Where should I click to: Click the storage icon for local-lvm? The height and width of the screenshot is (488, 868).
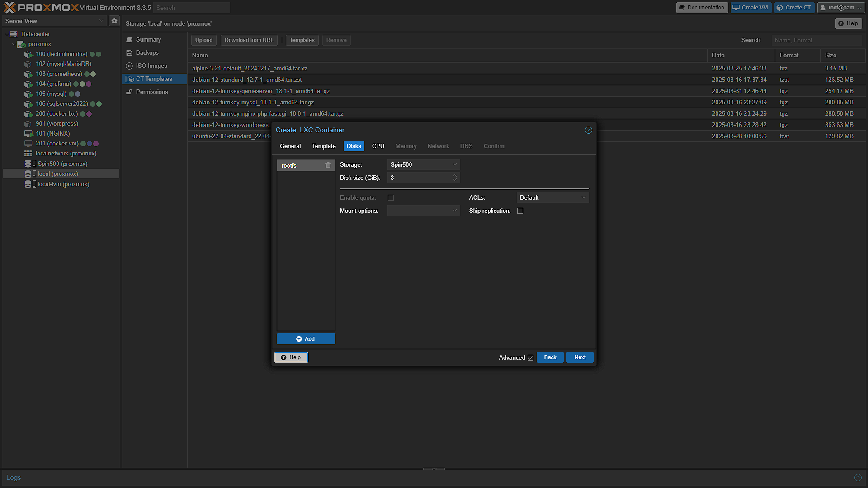coord(30,184)
